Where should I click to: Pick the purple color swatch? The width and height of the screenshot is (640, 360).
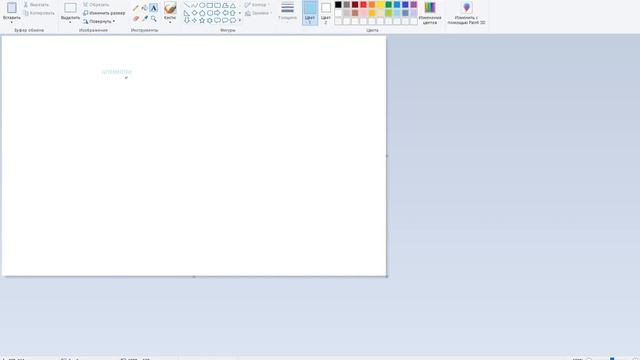413,4
